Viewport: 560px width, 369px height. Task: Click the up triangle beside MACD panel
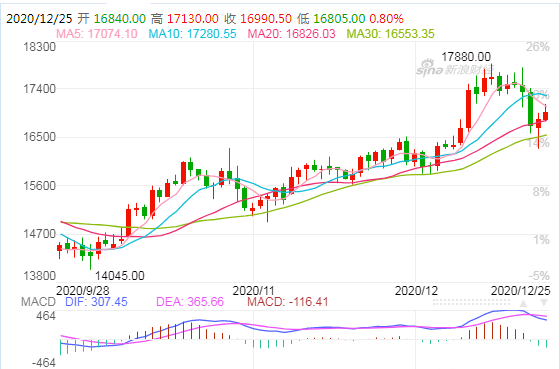click(523, 303)
